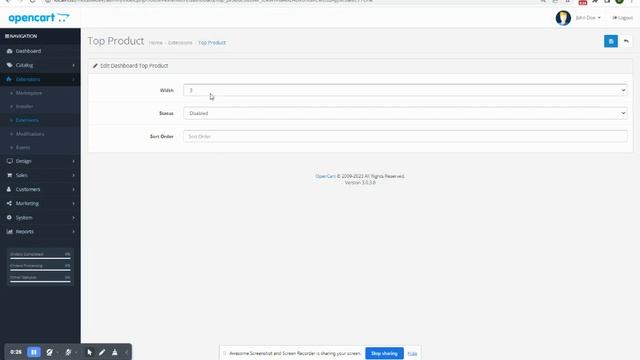Screen dimensions: 640x360
Task: Click the Marketing share icon
Action: click(9, 203)
